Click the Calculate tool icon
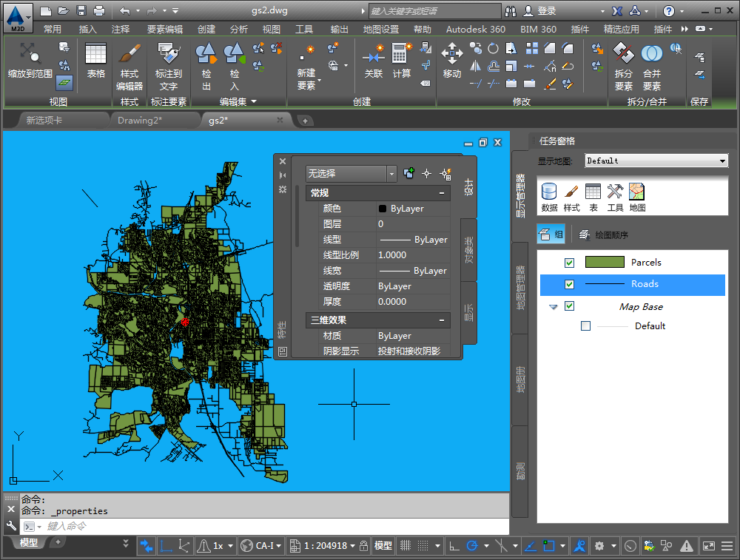 tap(401, 54)
